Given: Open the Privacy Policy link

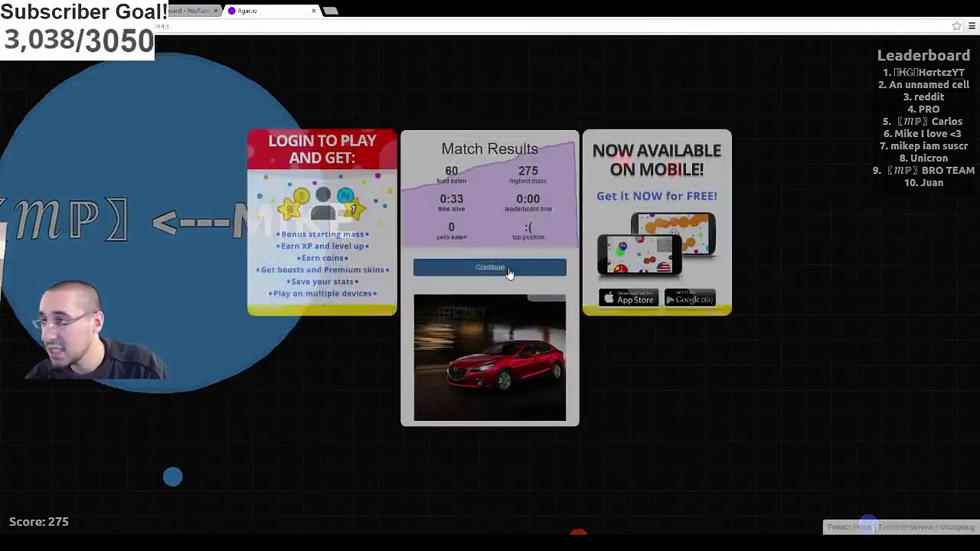Looking at the screenshot, I should click(849, 527).
